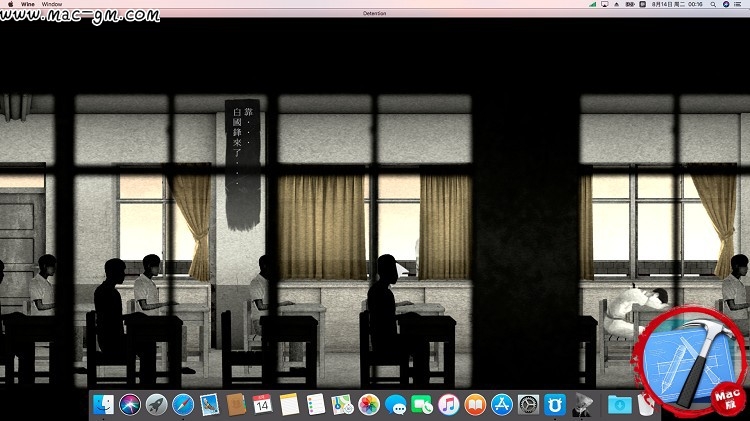Open Safari compass icon in Dock
750x421 pixels.
[183, 405]
